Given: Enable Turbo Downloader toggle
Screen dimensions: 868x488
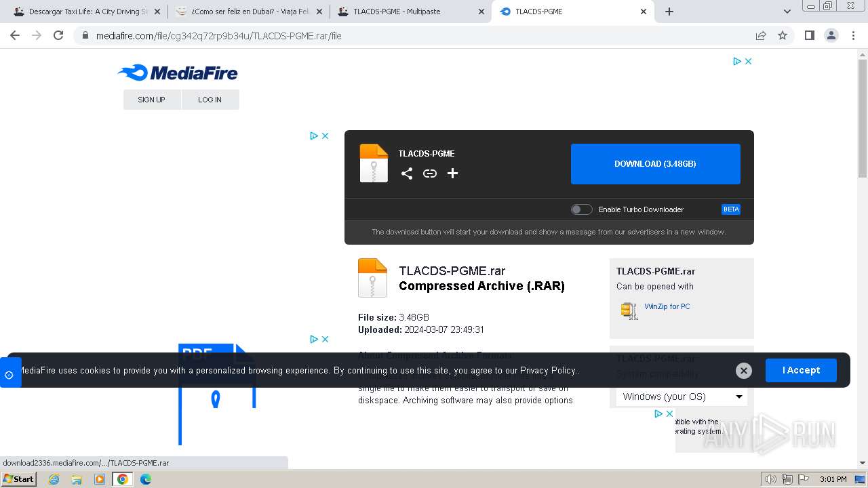Looking at the screenshot, I should point(581,209).
